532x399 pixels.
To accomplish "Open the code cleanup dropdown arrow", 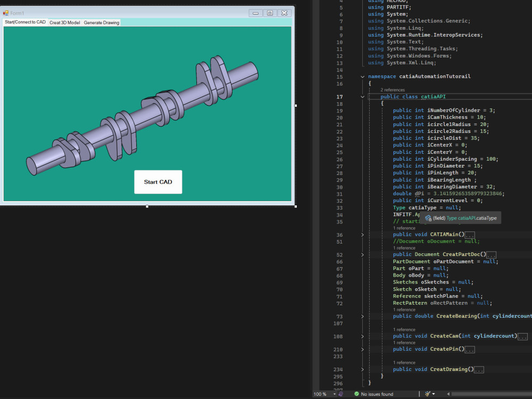I will pos(434,394).
